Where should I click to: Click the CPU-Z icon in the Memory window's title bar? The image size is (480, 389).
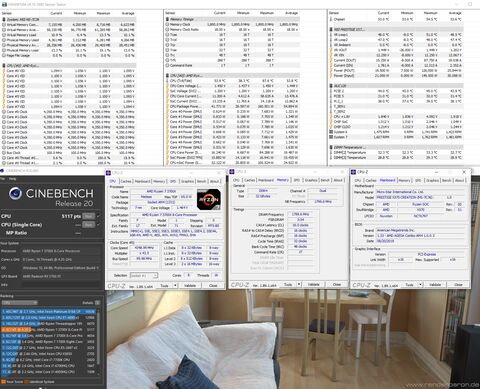coord(232,171)
